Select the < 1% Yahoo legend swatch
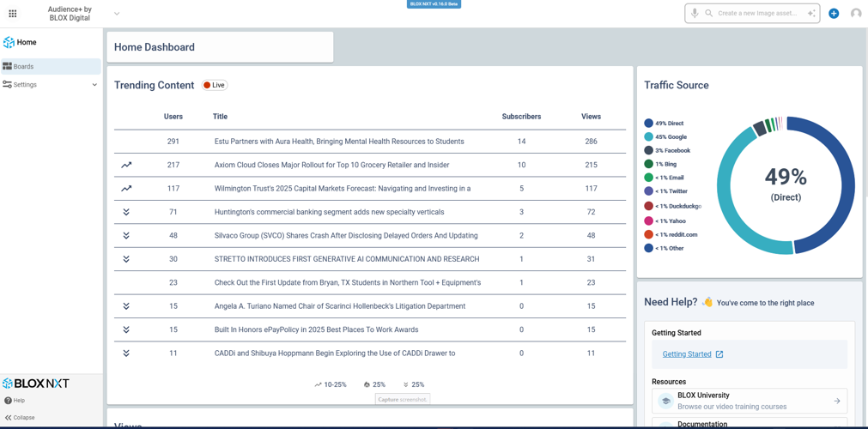This screenshot has width=868, height=429. tap(648, 221)
